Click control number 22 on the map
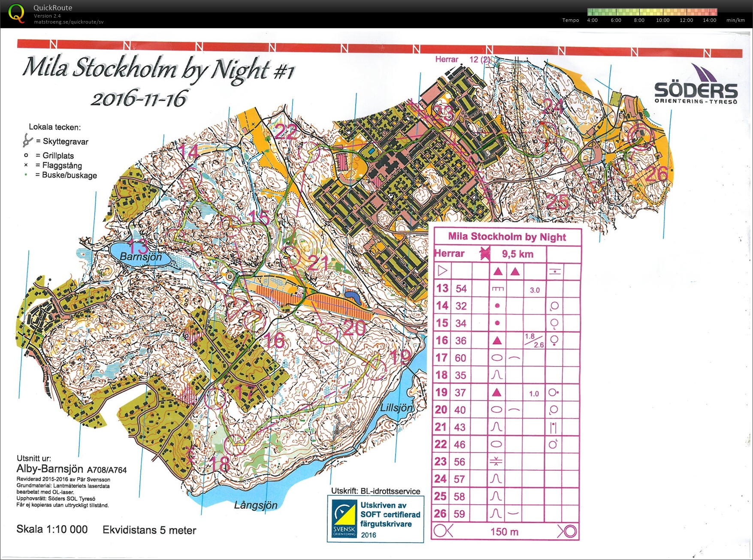753x560 pixels. point(286,132)
